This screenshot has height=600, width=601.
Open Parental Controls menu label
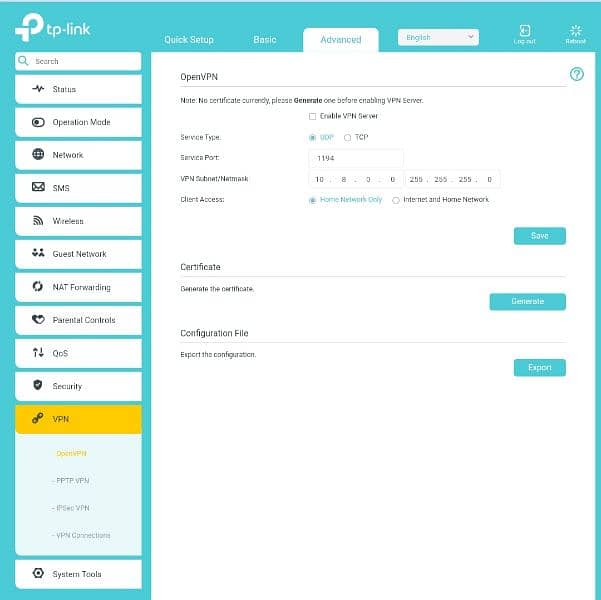coord(84,320)
